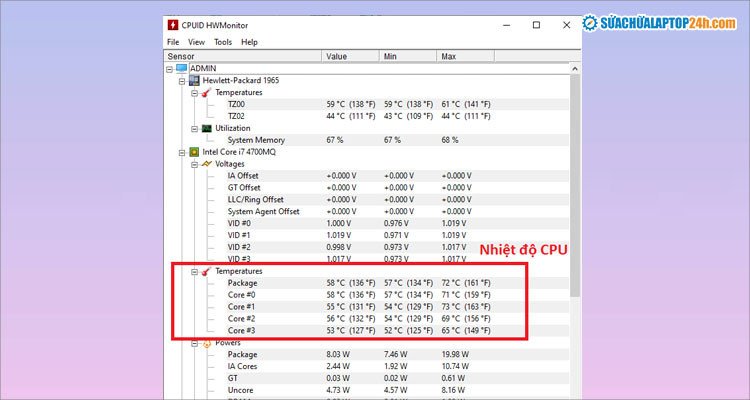Viewport: 750px width, 400px height.
Task: Click the ADMIN computer monitor icon
Action: coord(182,68)
